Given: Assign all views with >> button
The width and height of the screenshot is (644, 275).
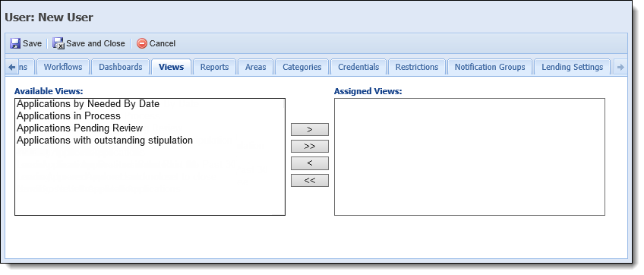Looking at the screenshot, I should pos(310,147).
